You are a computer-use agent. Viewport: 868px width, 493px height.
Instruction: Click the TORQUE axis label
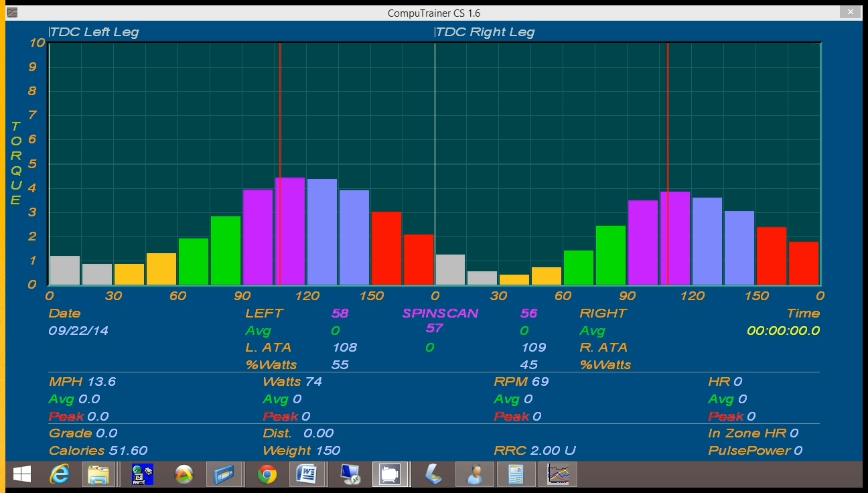[16, 163]
